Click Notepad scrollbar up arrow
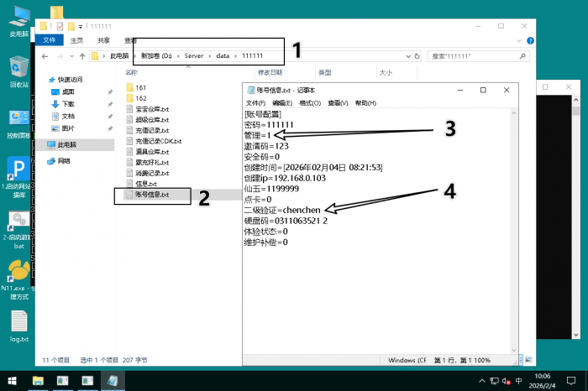Image resolution: width=588 pixels, height=391 pixels. (514, 113)
